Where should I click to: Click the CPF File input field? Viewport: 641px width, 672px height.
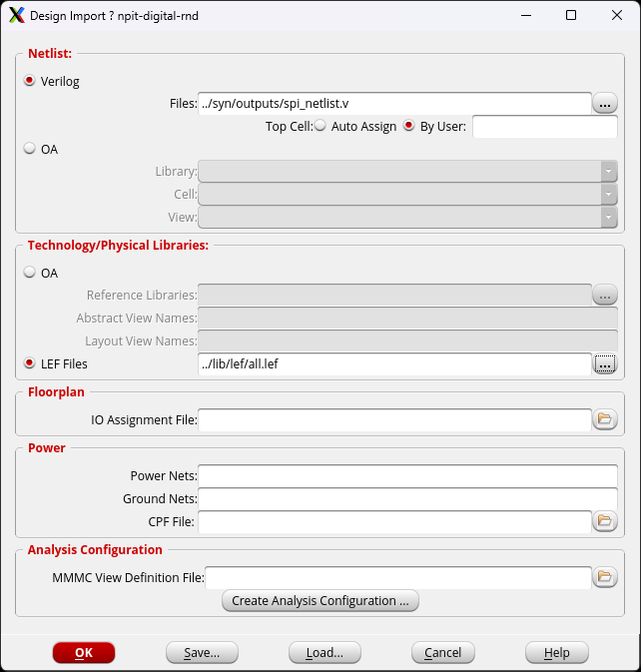coord(394,522)
